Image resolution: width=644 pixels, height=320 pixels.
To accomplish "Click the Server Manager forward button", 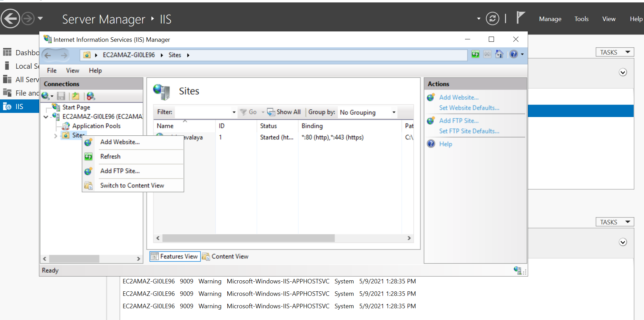I will click(28, 18).
